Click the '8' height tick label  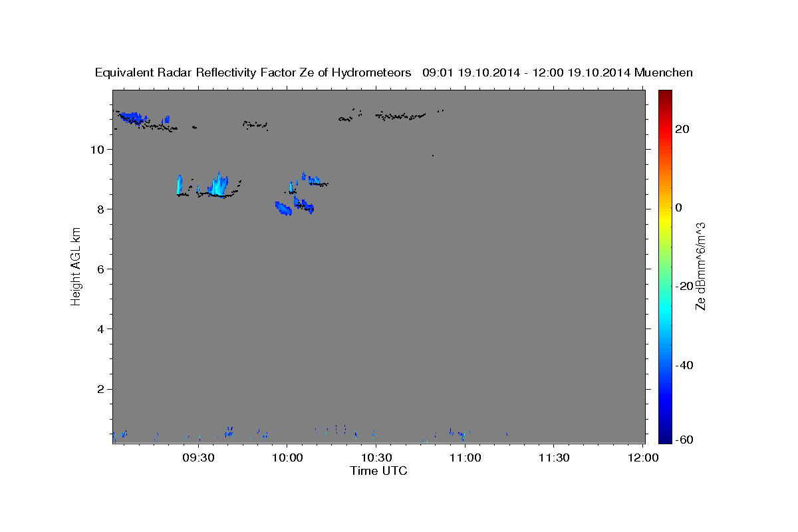[102, 209]
